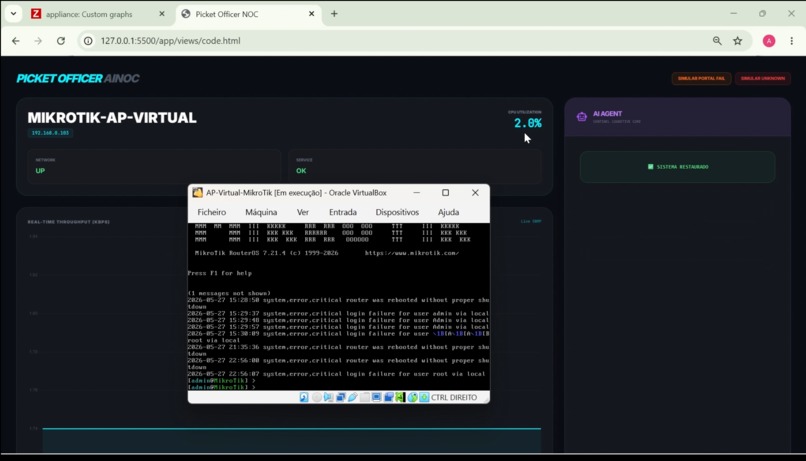Click the MIKROTIK-AP-VIRTUAL device title
The height and width of the screenshot is (461, 806).
(x=112, y=118)
